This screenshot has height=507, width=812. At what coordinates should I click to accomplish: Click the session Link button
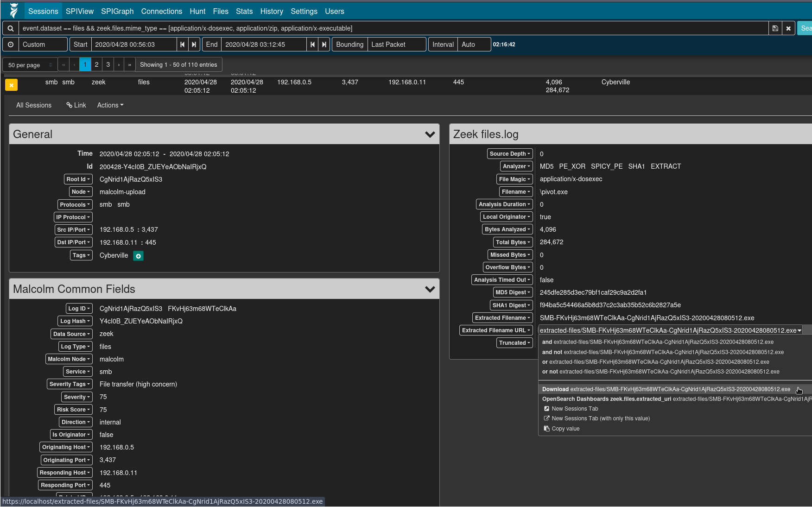pyautogui.click(x=76, y=105)
